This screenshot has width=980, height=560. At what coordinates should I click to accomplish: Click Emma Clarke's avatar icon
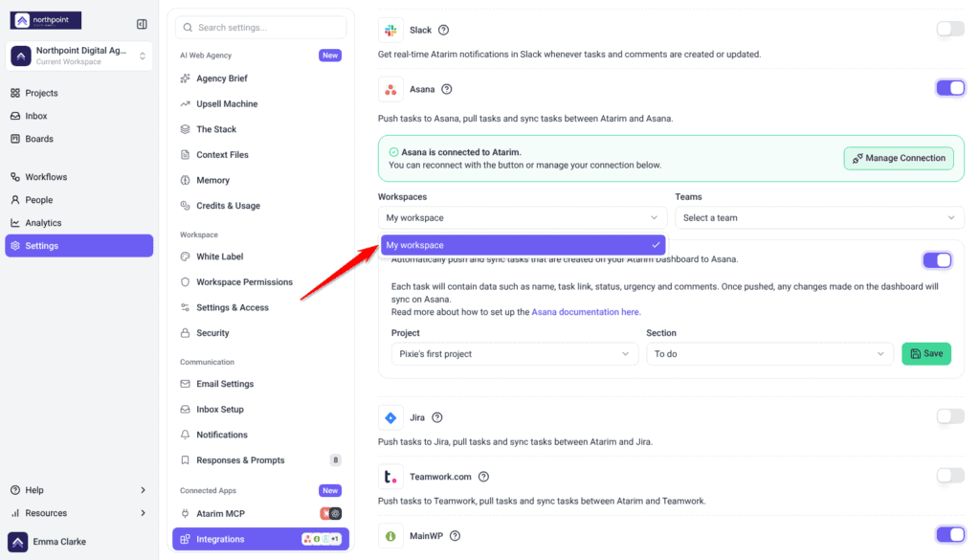(x=17, y=542)
